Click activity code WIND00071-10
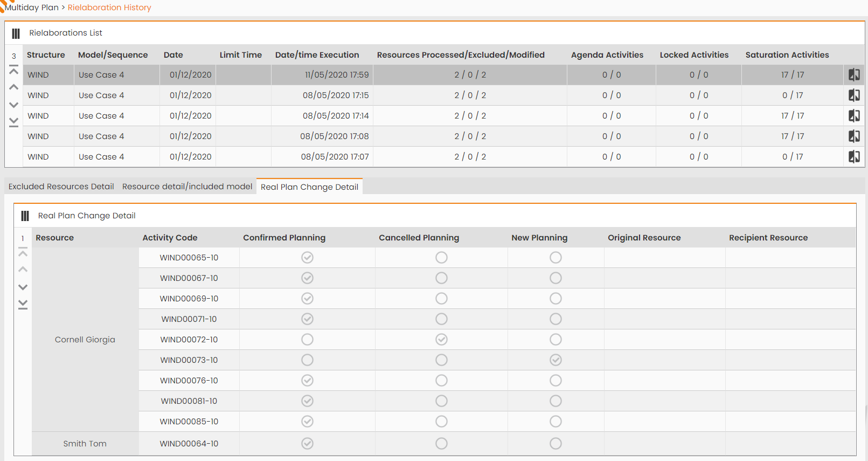Screen dimensions: 868x461 [x=189, y=319]
